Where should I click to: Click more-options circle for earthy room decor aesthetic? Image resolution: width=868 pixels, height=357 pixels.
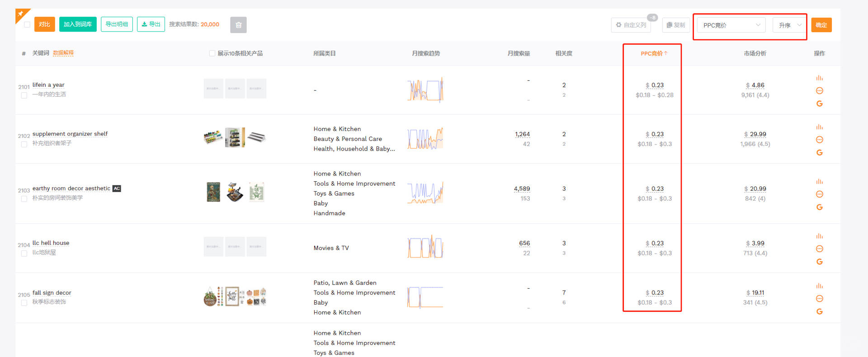(x=819, y=194)
